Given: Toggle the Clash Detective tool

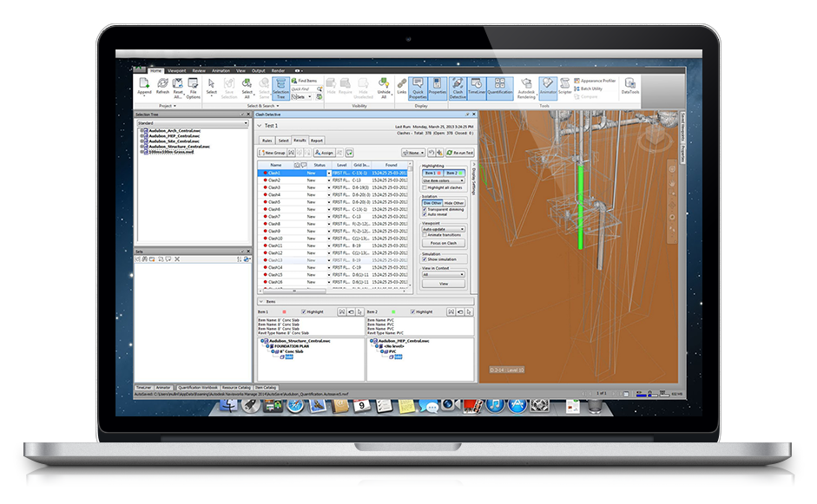Looking at the screenshot, I should (458, 88).
